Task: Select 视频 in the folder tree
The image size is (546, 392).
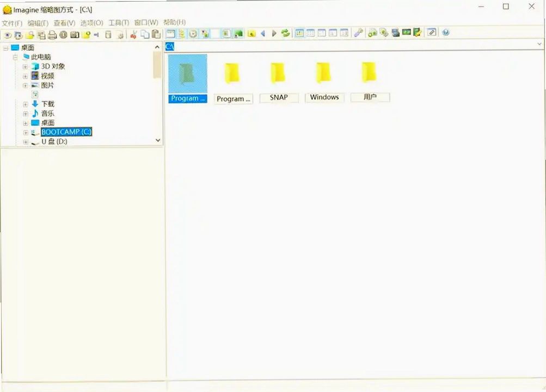Action: [48, 76]
